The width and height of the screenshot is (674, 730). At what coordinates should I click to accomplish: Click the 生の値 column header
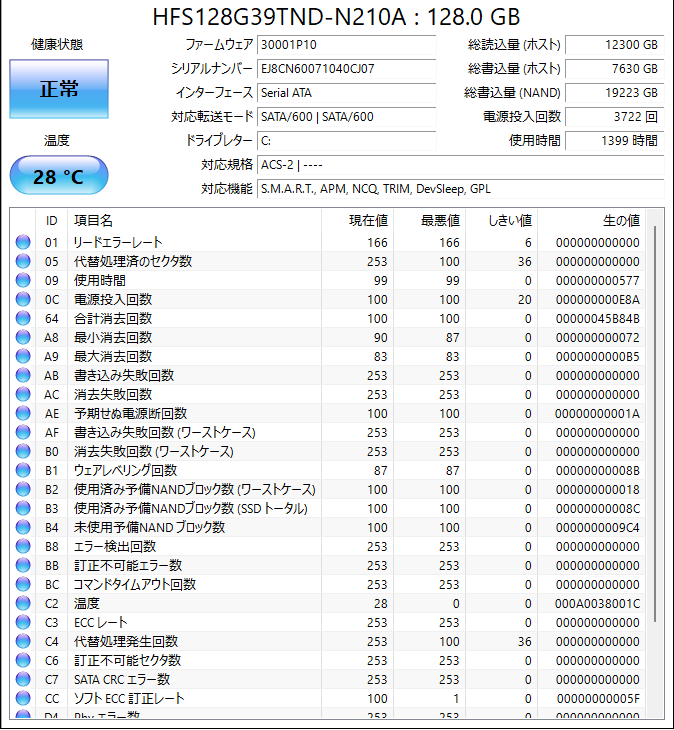click(591, 221)
